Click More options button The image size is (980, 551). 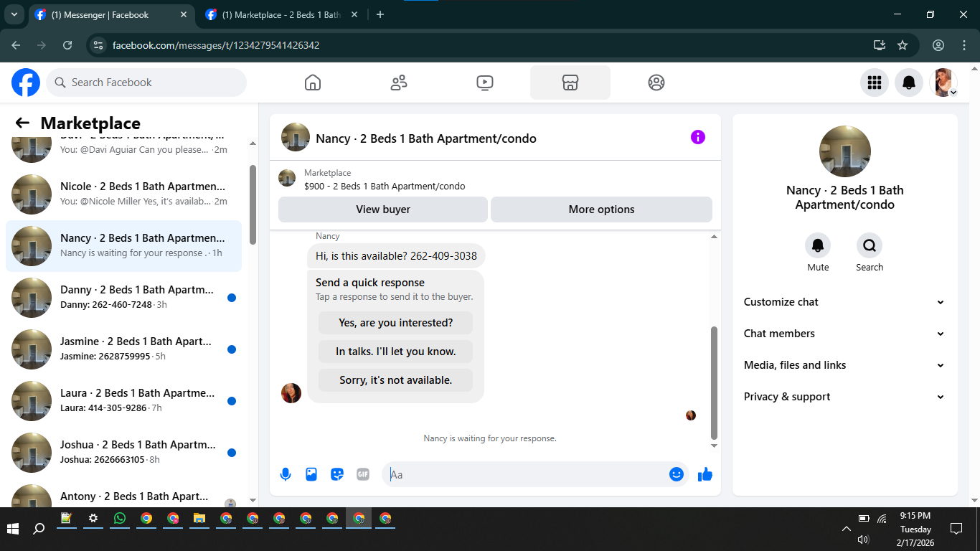pyautogui.click(x=601, y=209)
